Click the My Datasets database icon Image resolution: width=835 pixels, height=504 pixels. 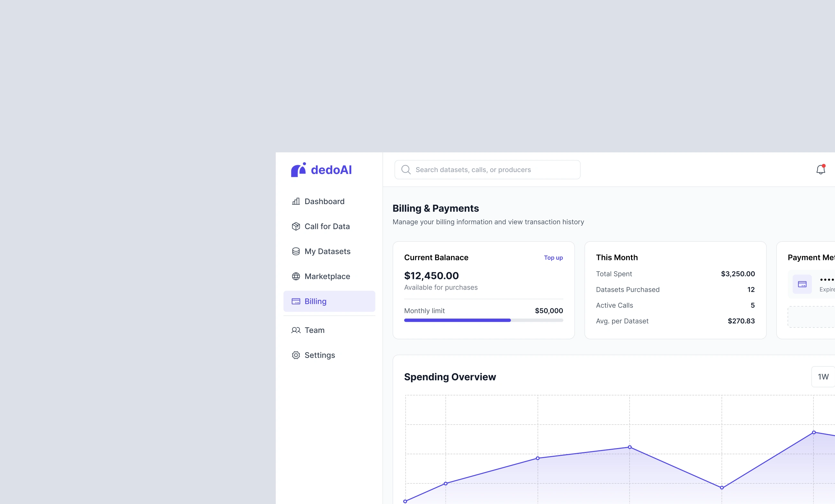pyautogui.click(x=296, y=251)
